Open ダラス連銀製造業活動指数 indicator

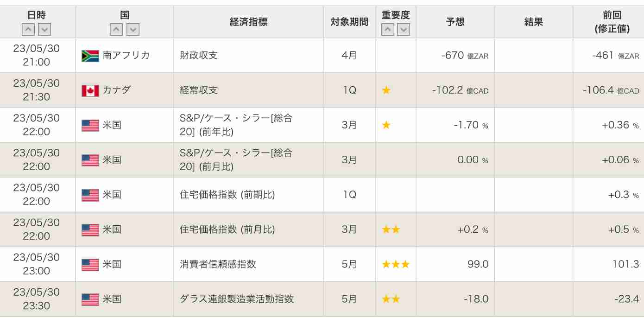(x=237, y=299)
